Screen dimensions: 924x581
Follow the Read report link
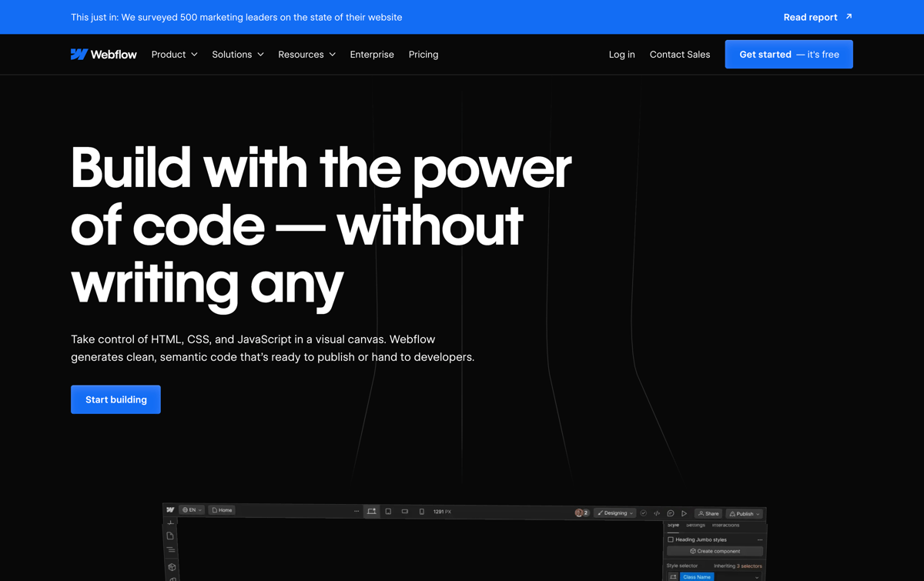click(x=811, y=16)
